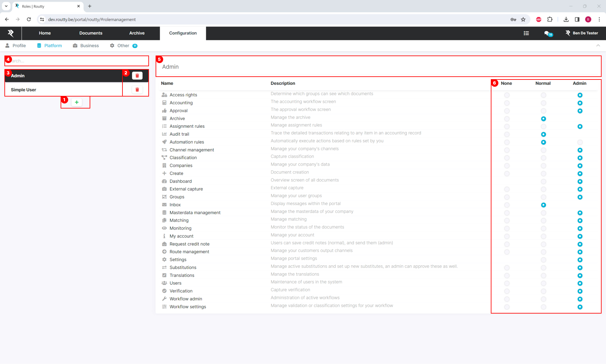
Task: Open browser downloads icon
Action: click(566, 20)
